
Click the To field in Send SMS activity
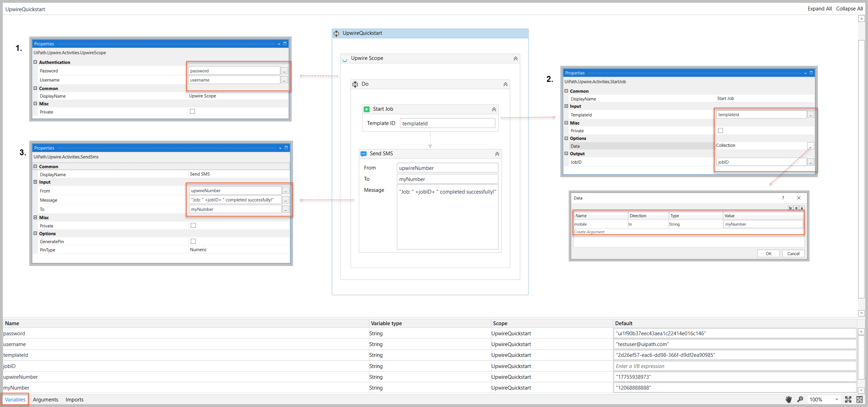pyautogui.click(x=448, y=179)
